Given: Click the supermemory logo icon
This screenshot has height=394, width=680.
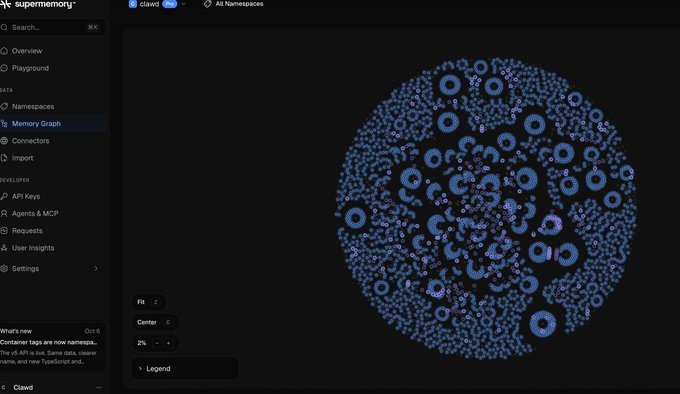Looking at the screenshot, I should click(x=5, y=4).
